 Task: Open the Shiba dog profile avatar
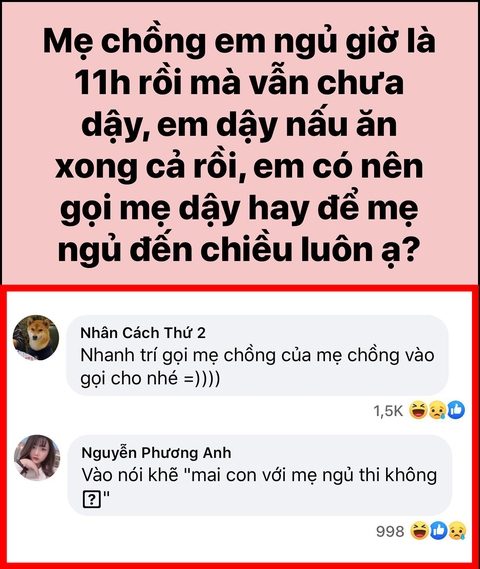(x=36, y=337)
